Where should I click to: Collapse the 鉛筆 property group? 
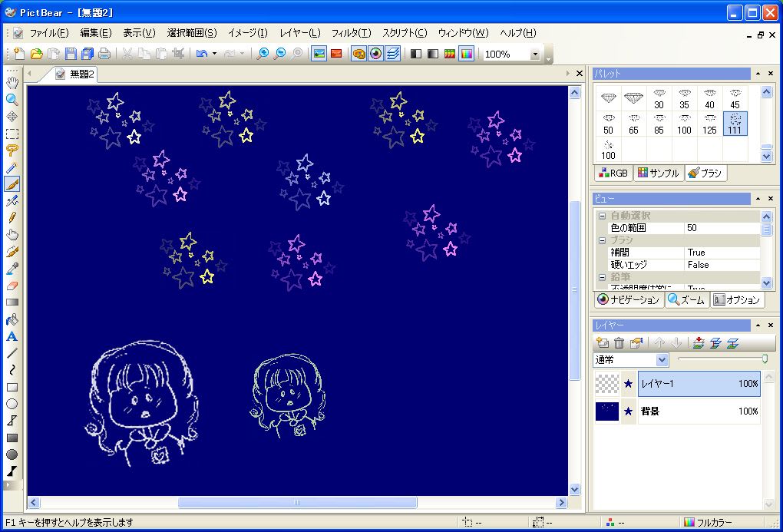(603, 276)
